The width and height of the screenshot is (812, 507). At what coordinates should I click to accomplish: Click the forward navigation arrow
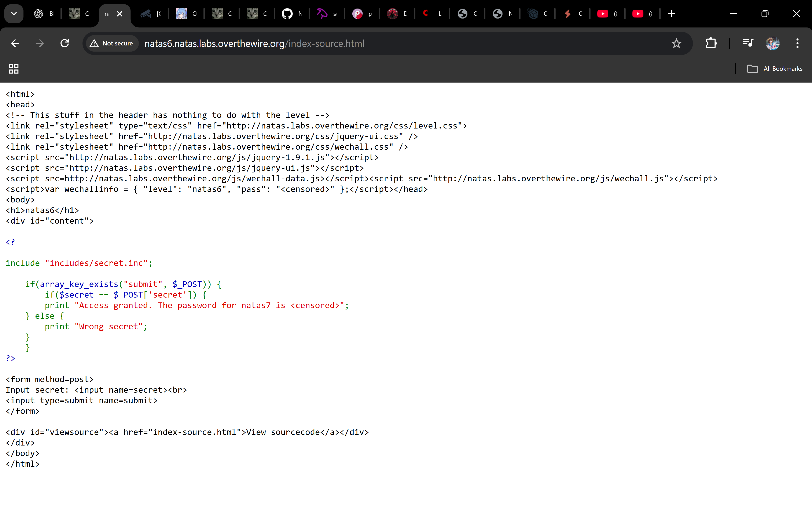pos(40,43)
